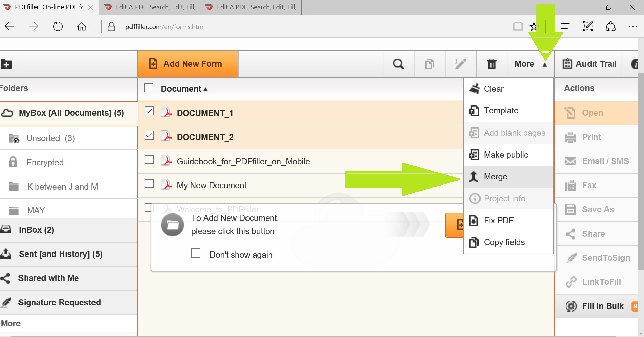Click the Save As action
Image resolution: width=644 pixels, height=337 pixels.
coord(596,210)
